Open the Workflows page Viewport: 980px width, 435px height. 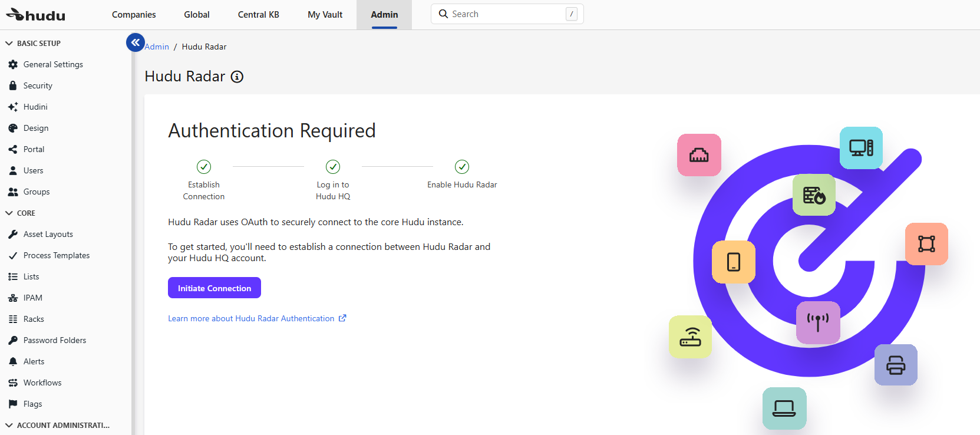[x=42, y=383]
